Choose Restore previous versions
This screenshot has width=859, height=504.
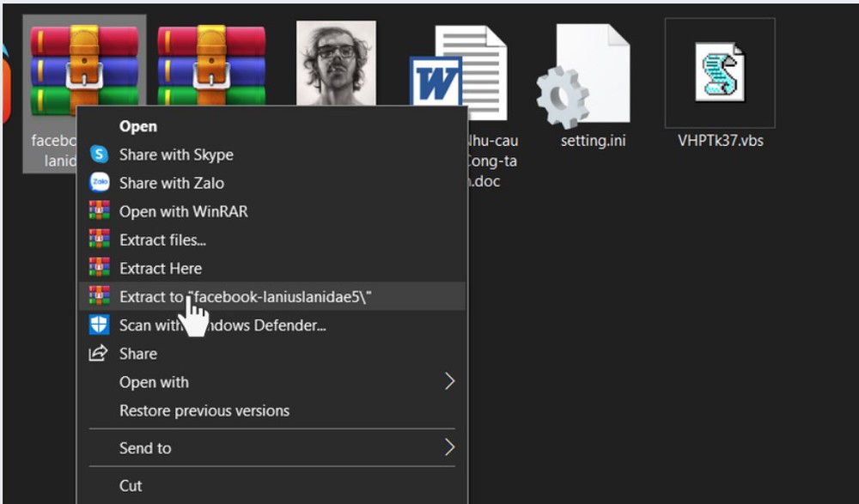(x=272, y=411)
